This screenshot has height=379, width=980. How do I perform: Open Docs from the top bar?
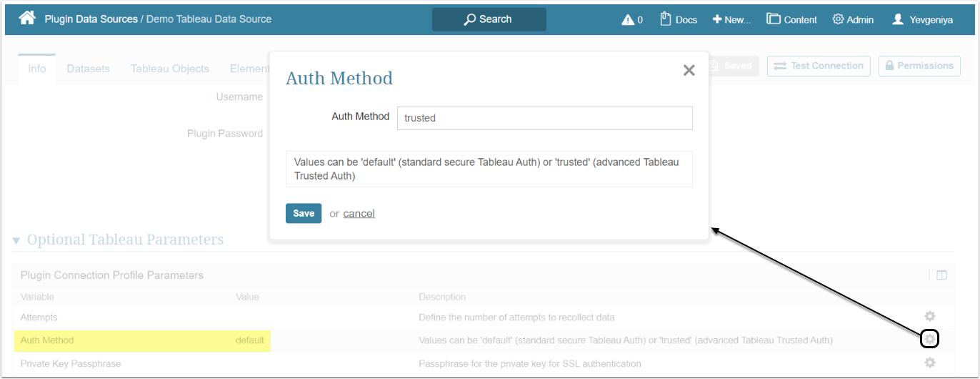click(678, 19)
